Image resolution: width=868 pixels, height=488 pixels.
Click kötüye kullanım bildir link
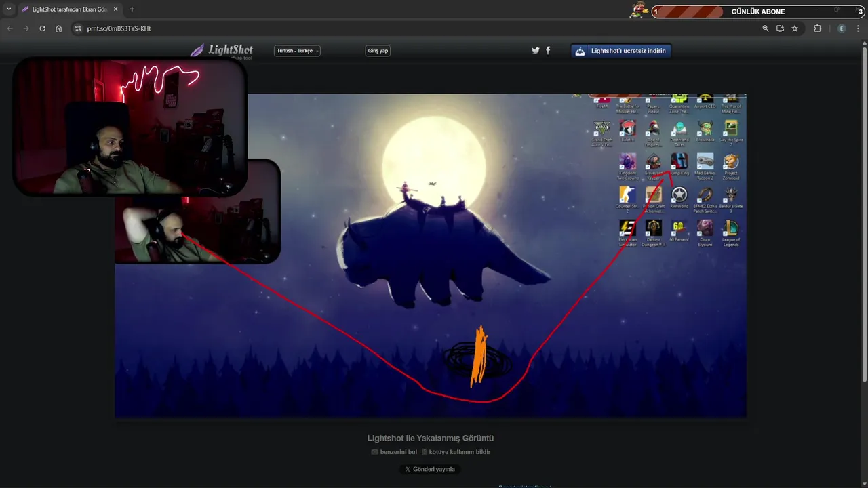pos(456,452)
